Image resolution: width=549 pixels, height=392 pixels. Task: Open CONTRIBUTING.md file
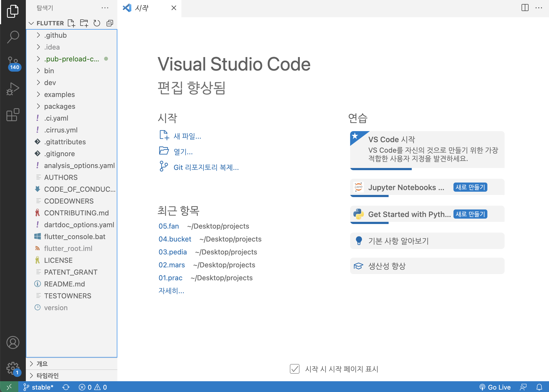pos(72,213)
